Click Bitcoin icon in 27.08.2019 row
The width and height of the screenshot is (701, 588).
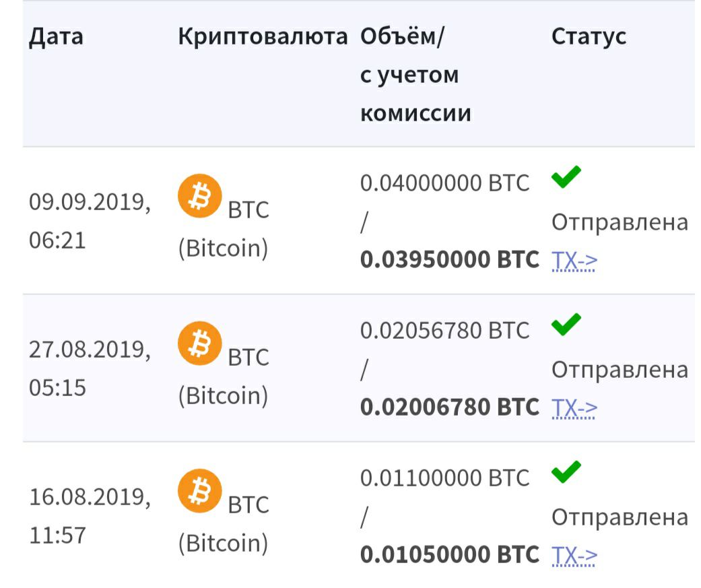199,344
